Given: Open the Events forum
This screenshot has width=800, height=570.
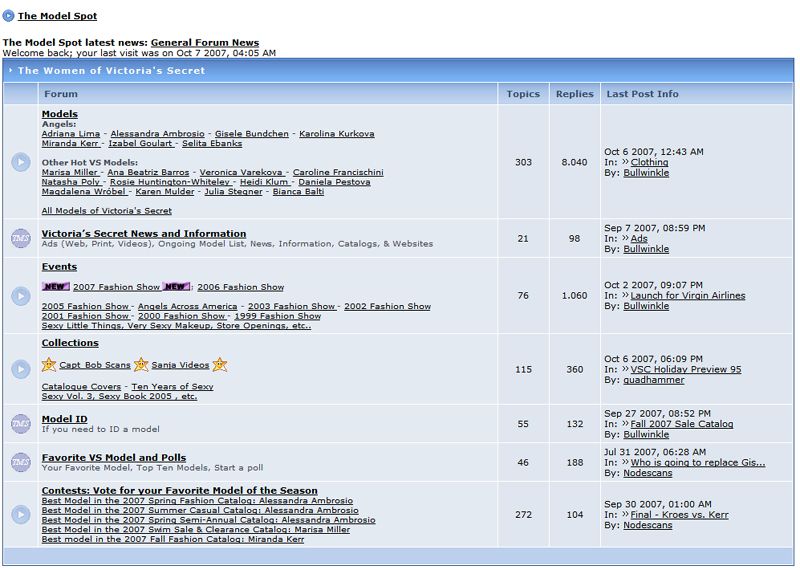Looking at the screenshot, I should tap(59, 267).
